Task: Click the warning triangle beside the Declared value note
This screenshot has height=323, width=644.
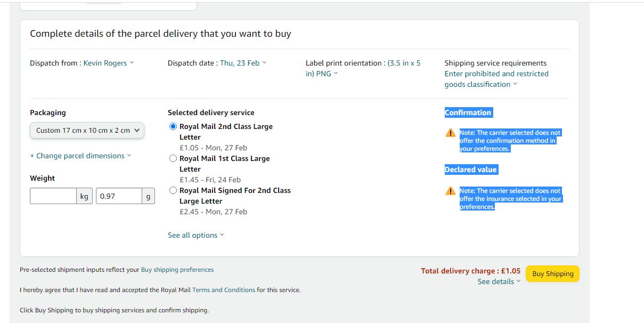Action: [450, 191]
